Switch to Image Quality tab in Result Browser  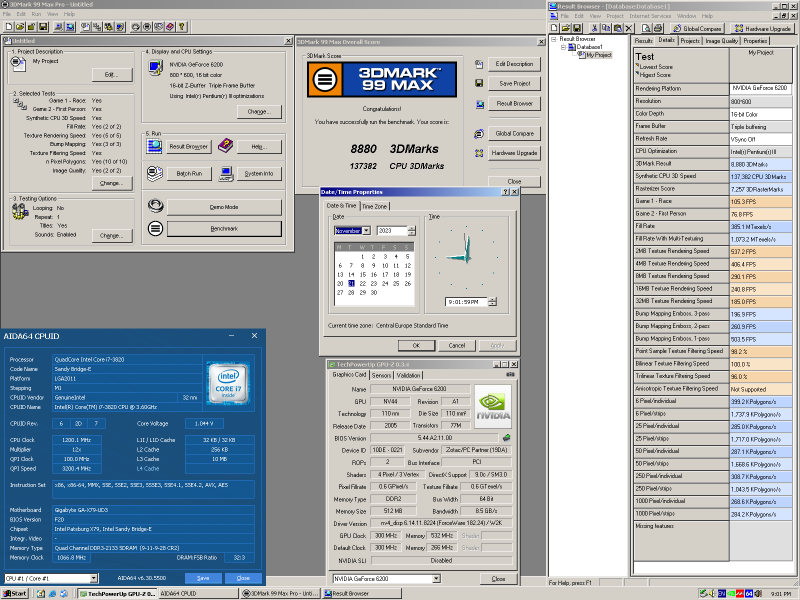tap(721, 41)
